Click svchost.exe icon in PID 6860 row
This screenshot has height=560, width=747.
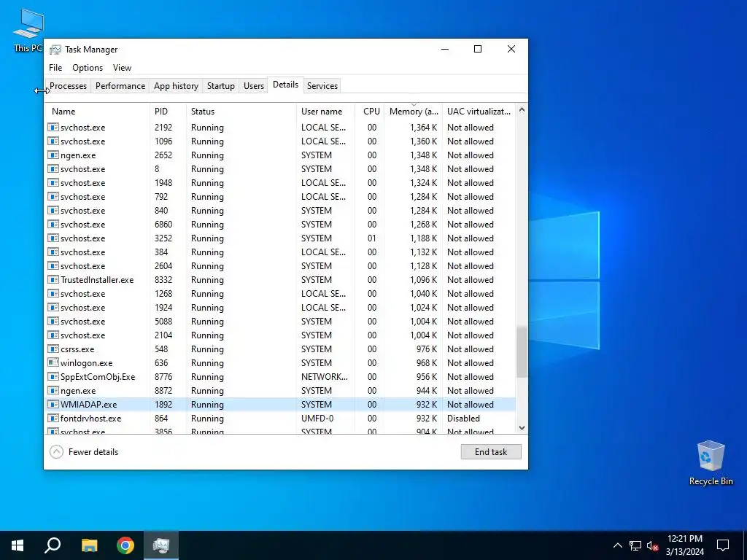(53, 225)
